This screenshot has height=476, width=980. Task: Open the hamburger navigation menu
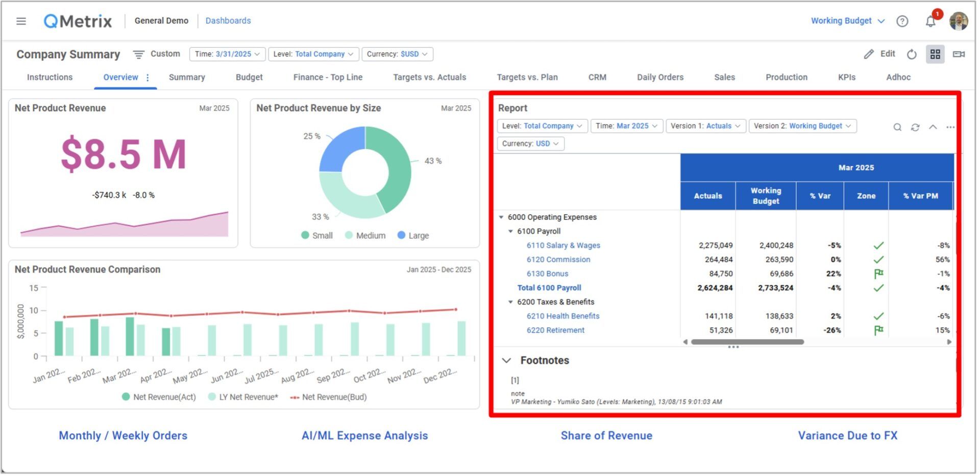[x=21, y=21]
